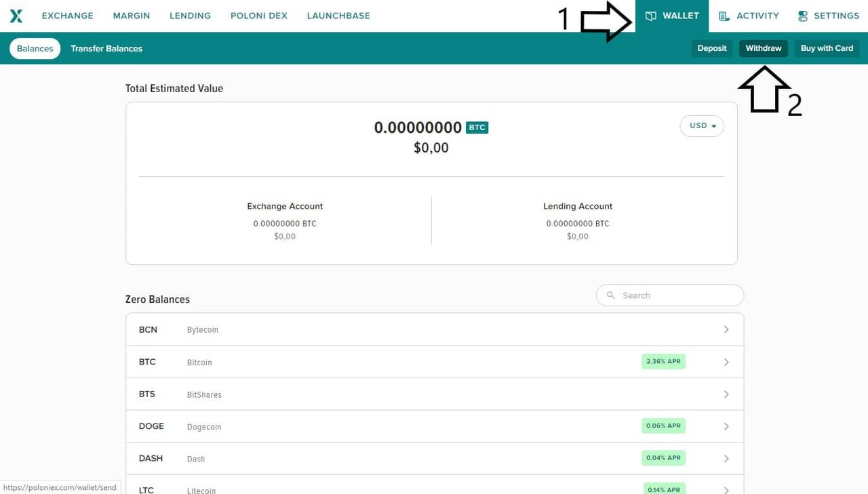Expand the BTS BitShares row chevron
Screen dimensions: 868x494
point(726,394)
